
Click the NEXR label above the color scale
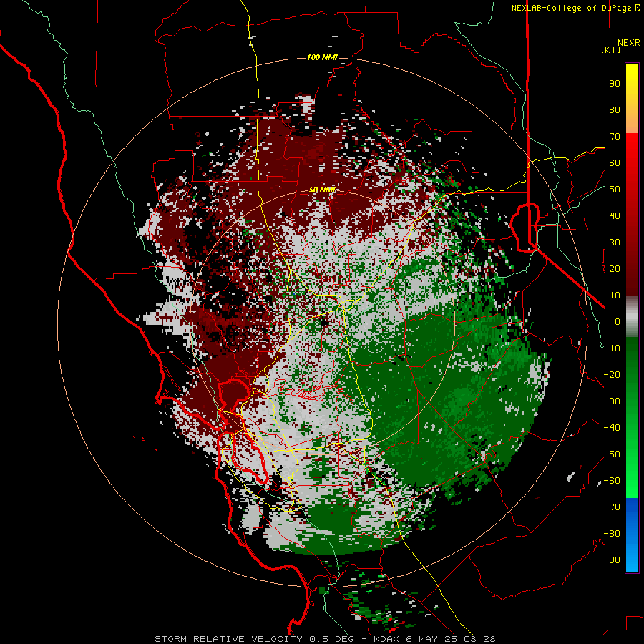(629, 43)
